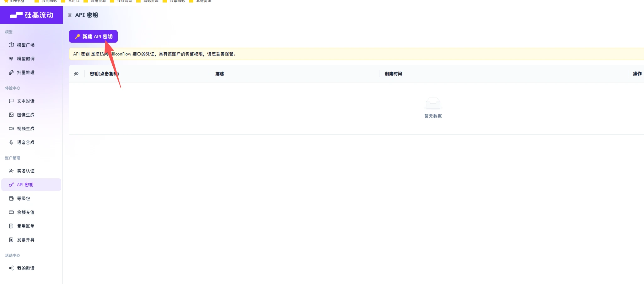Click the 模型微调 sliders icon
Screen dimensions: 644x284
pos(11,59)
